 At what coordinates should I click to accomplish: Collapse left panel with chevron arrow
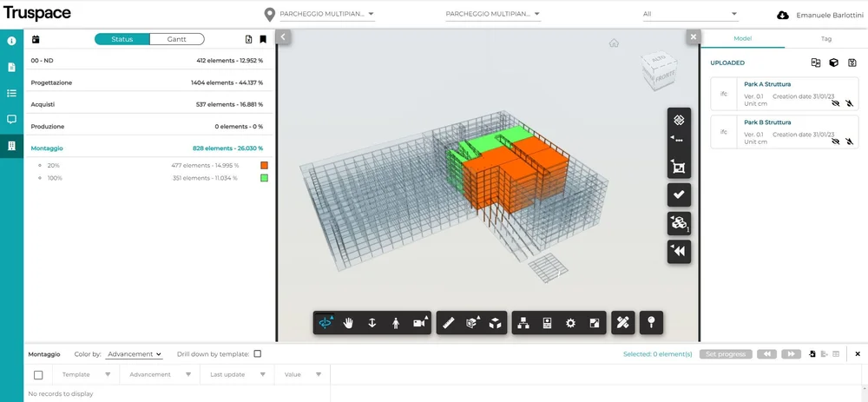point(283,37)
